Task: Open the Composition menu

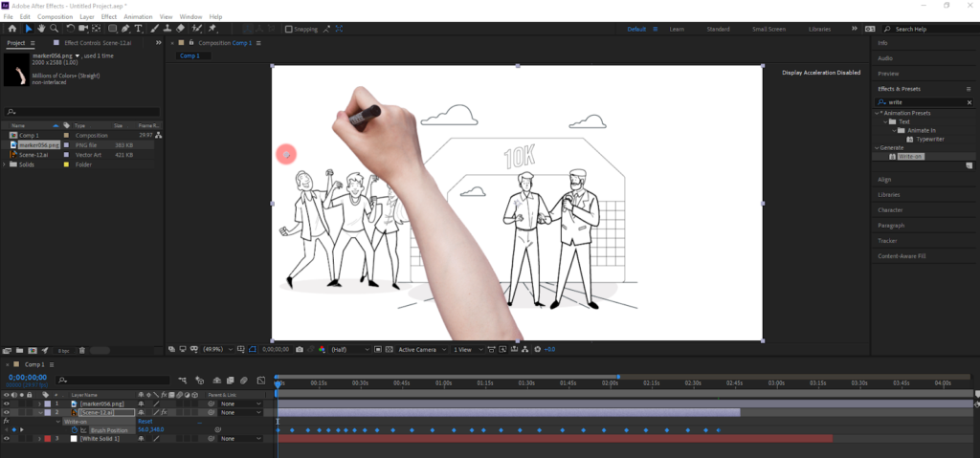Action: 55,17
